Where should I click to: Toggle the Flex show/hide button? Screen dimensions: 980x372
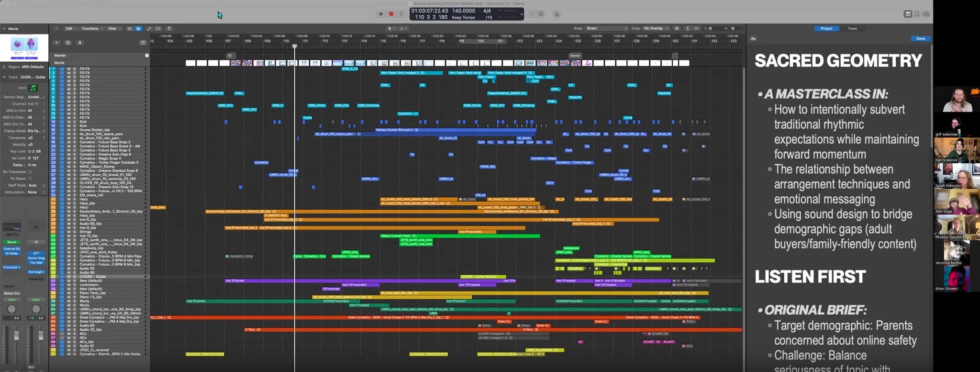click(x=158, y=29)
